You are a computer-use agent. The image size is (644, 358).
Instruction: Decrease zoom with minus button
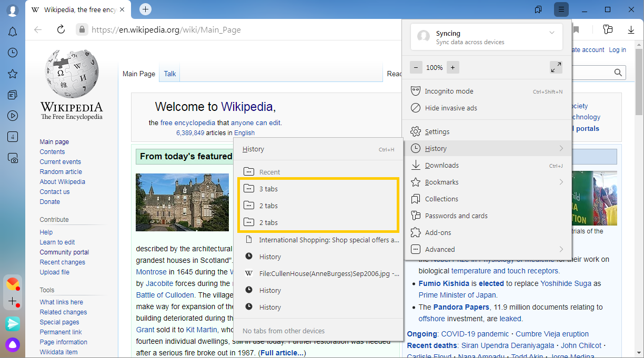(x=416, y=67)
